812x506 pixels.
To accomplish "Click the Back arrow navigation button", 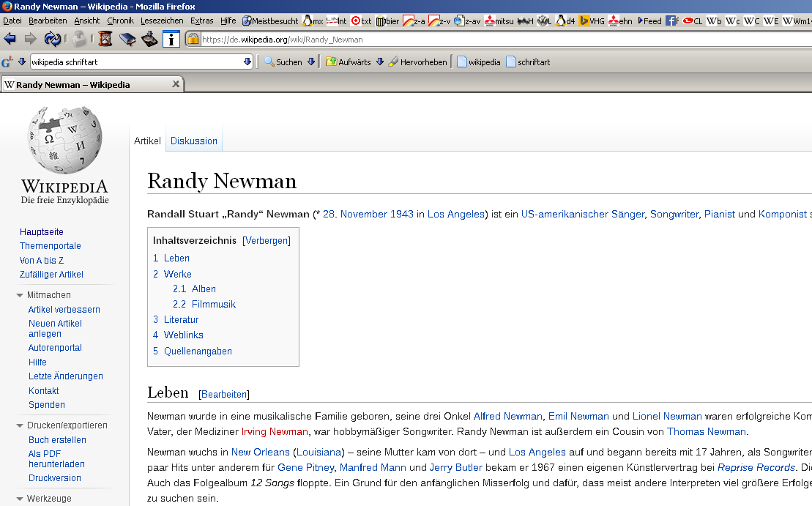I will (x=10, y=39).
